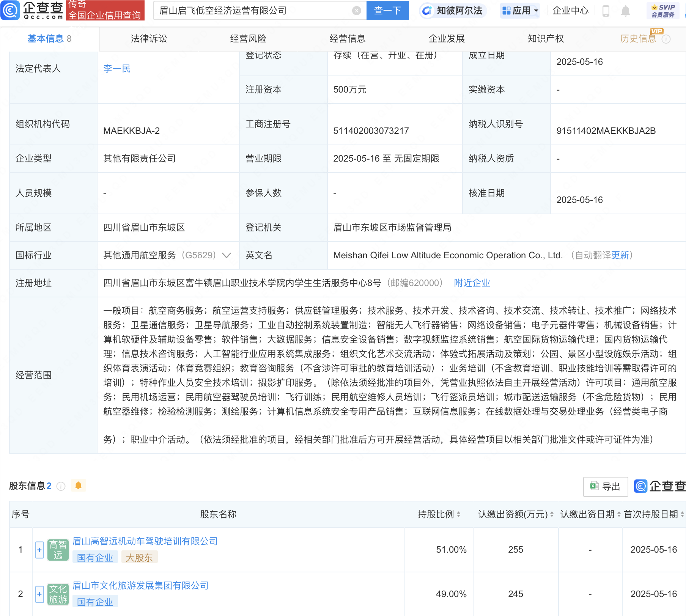Open legal representative 李一民 link
The image size is (686, 616).
[117, 69]
